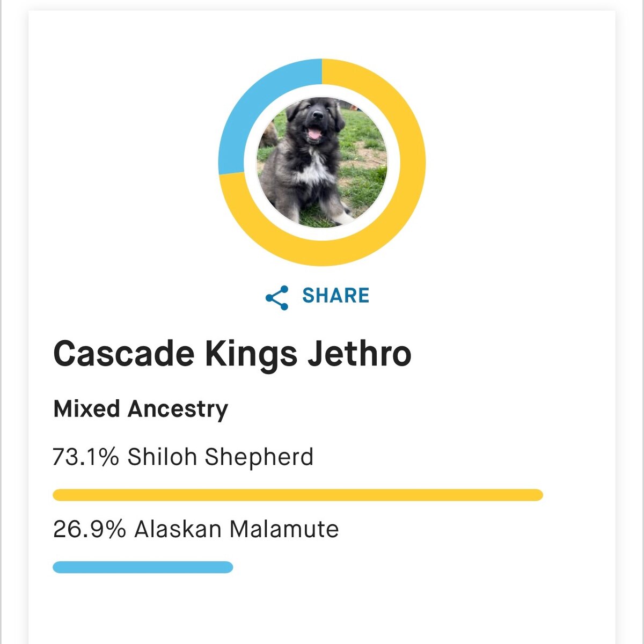Viewport: 644px width, 644px height.
Task: Select the 73.1% Shiloh Shepherd label
Action: pyautogui.click(x=183, y=457)
